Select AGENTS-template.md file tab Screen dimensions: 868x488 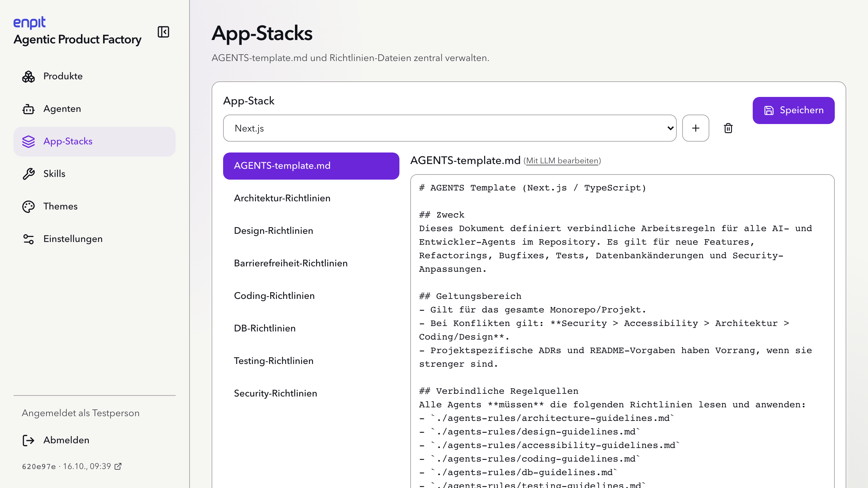pos(311,166)
